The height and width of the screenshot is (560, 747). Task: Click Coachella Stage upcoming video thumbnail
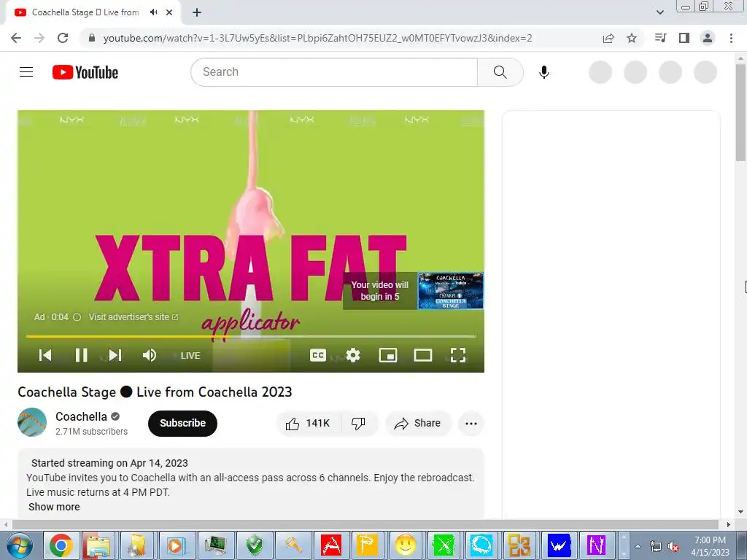click(x=451, y=291)
